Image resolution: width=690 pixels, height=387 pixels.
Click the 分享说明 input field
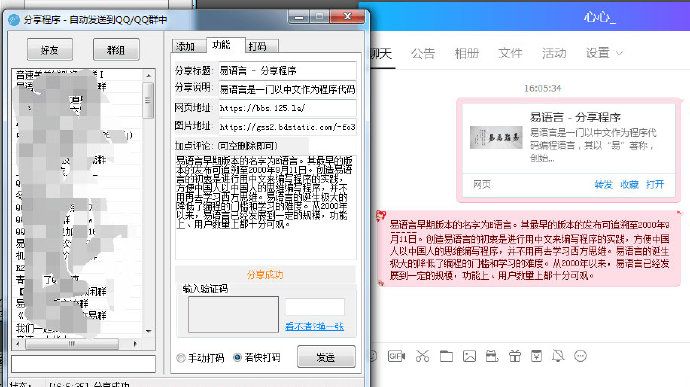(287, 89)
